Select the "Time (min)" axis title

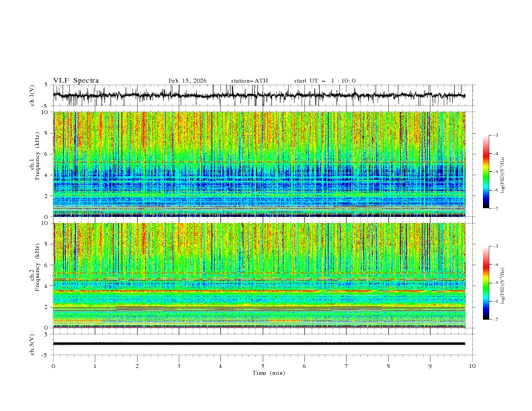point(269,373)
